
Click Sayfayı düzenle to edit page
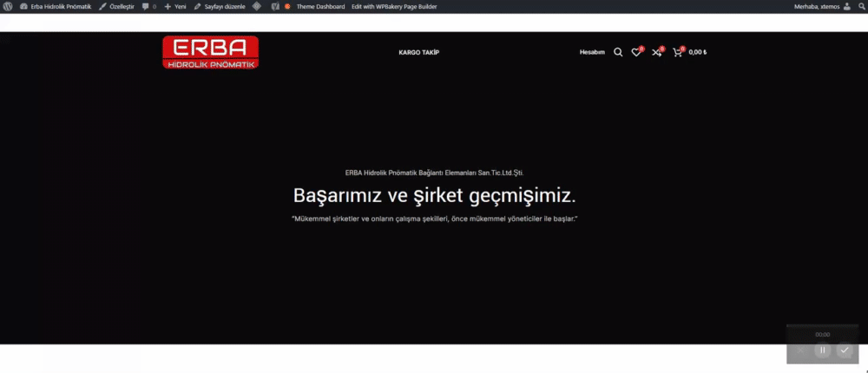click(220, 7)
